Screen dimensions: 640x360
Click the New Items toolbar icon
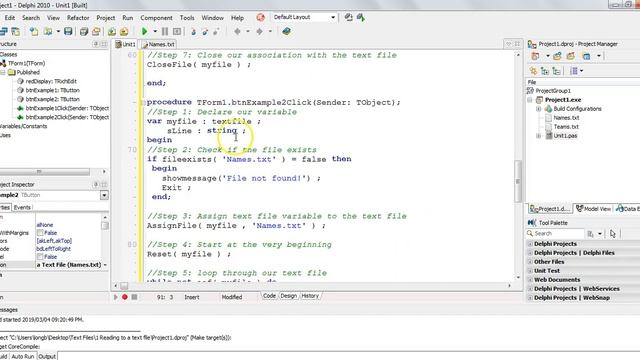tap(34, 31)
